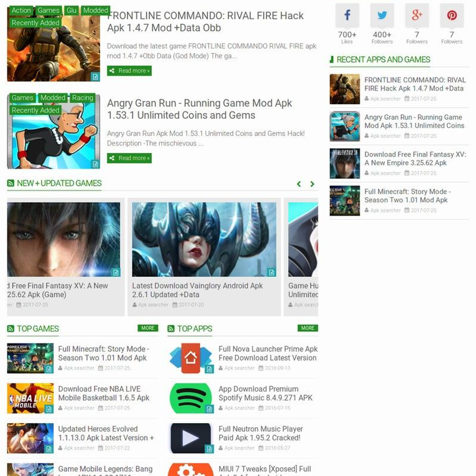Click the TOP GAMES heading
Image resolution: width=476 pixels, height=476 pixels.
click(x=38, y=329)
